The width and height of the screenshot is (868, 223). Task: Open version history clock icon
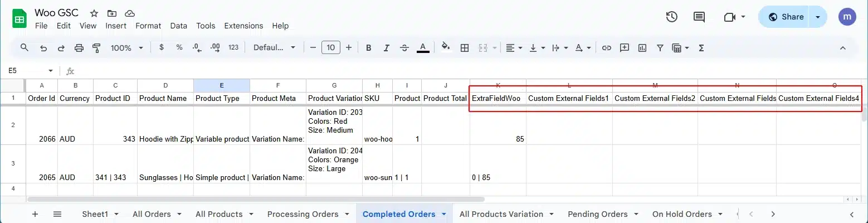671,17
